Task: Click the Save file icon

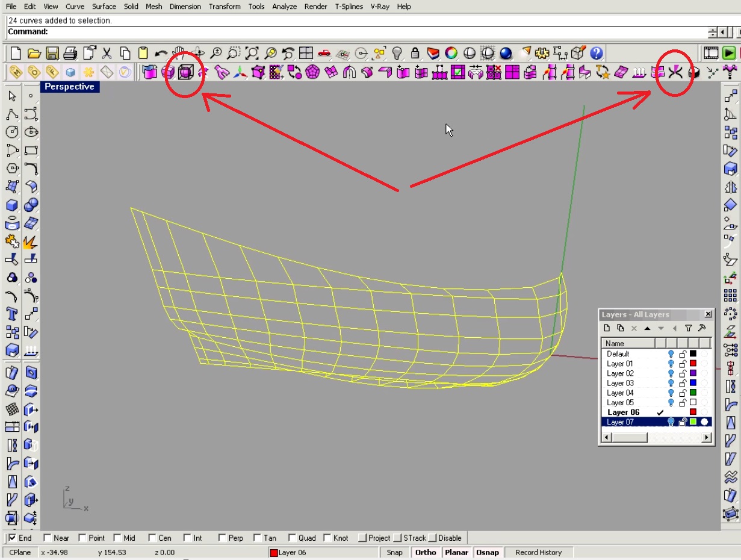Action: (x=52, y=53)
